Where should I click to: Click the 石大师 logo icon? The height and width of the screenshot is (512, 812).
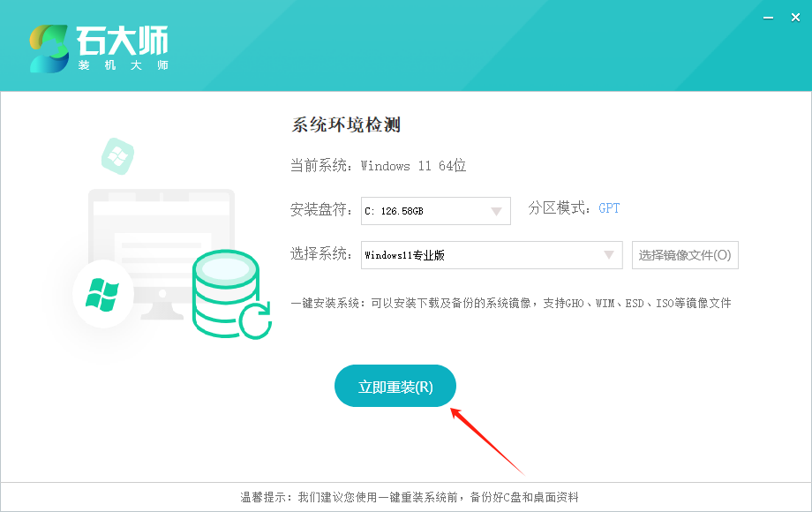[x=48, y=49]
